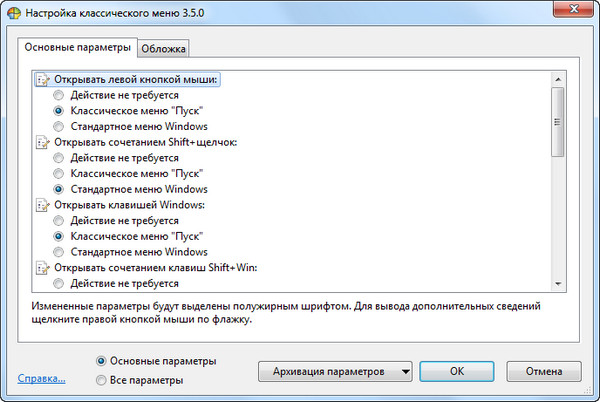
Task: Switch to the "Обложка" tab
Action: pyautogui.click(x=164, y=49)
